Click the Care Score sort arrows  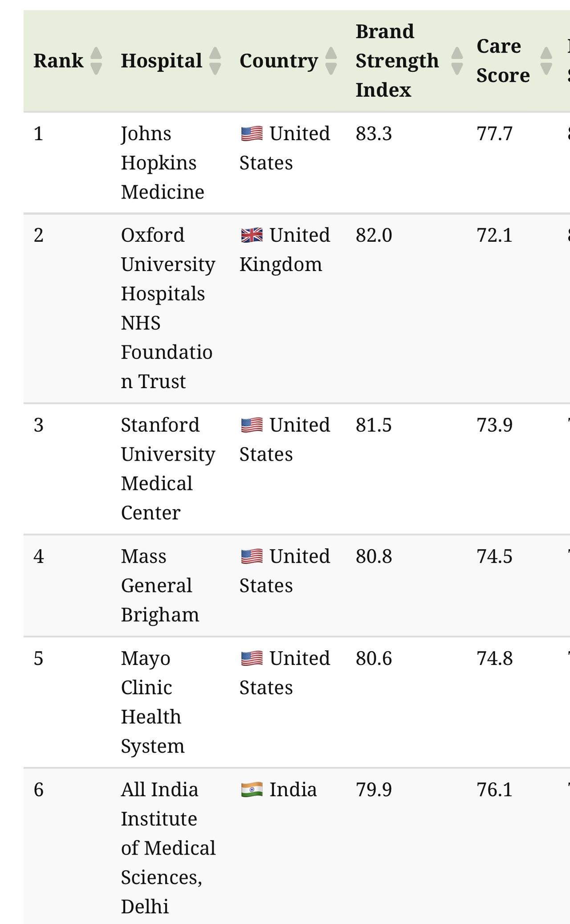click(x=546, y=61)
